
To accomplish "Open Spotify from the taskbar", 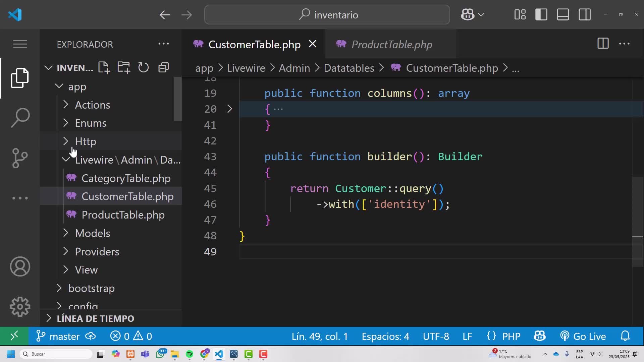I will (190, 354).
